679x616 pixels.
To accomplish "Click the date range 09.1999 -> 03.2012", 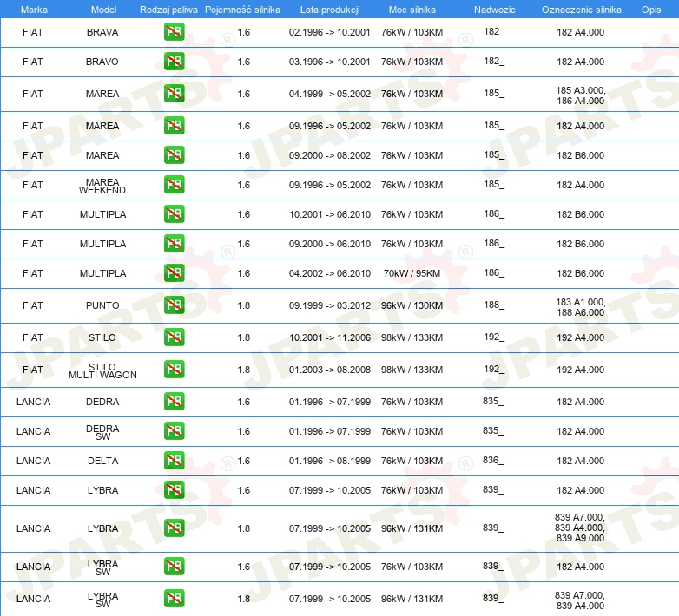I will (330, 305).
